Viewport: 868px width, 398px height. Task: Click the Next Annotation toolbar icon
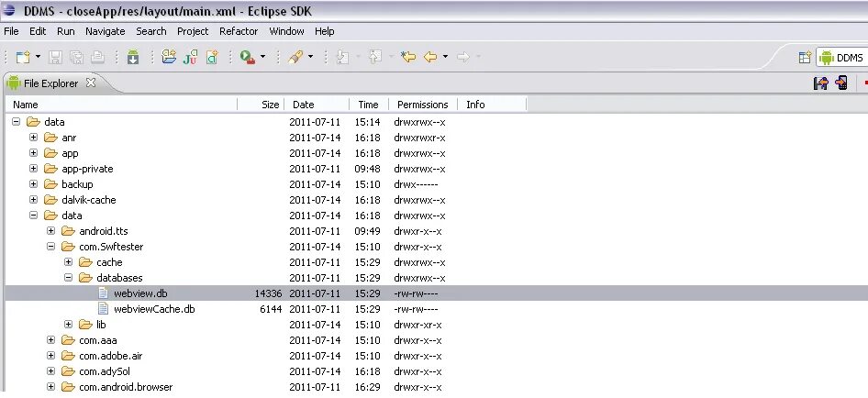[x=342, y=57]
